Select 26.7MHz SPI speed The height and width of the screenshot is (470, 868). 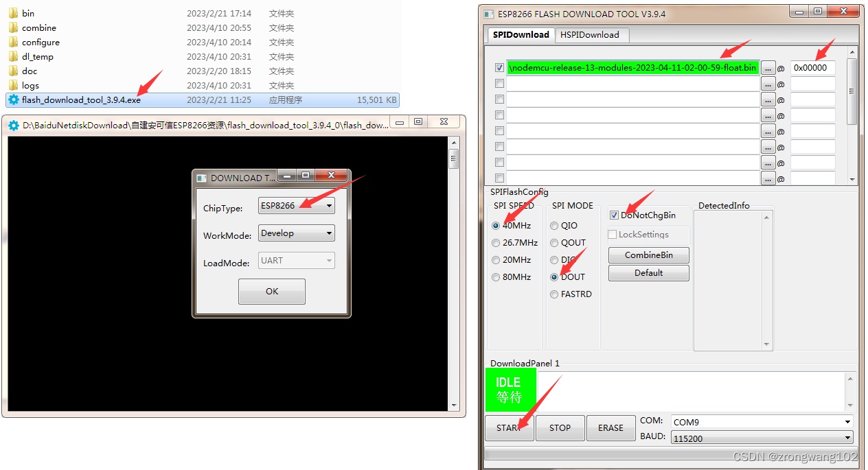(496, 243)
